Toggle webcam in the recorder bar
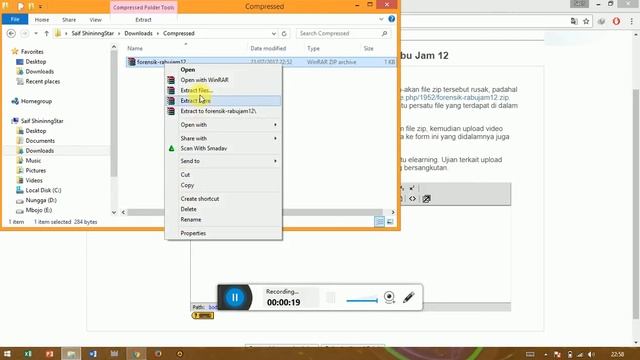The width and height of the screenshot is (640, 360). 389,297
